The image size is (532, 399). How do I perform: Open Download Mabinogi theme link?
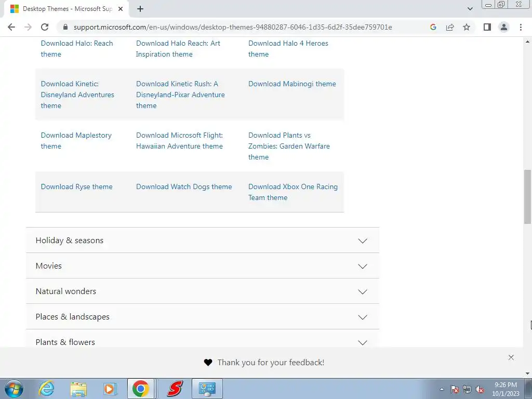pyautogui.click(x=292, y=84)
